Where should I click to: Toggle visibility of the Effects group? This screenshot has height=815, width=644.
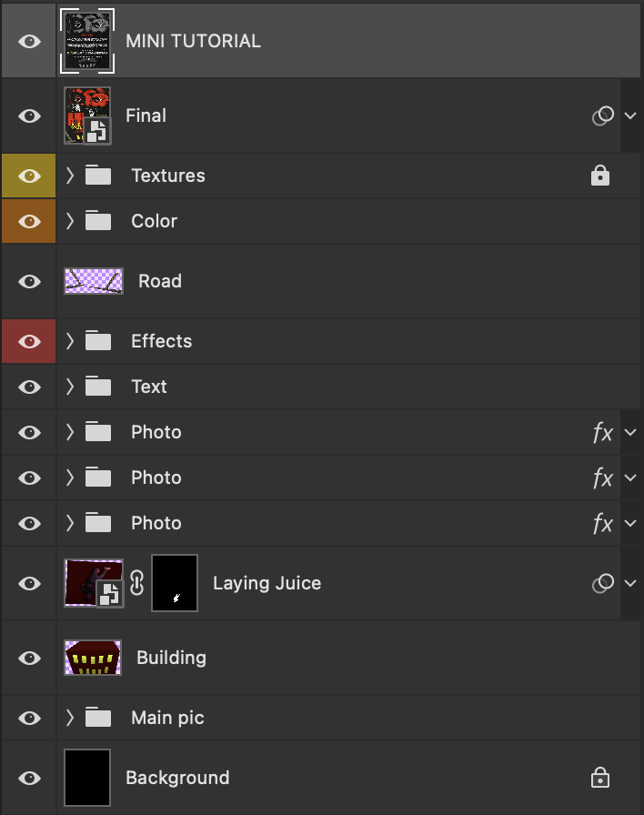pyautogui.click(x=30, y=341)
